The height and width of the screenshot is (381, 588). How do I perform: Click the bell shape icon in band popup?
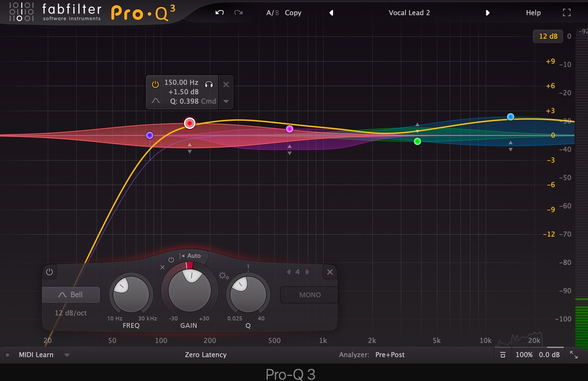(x=156, y=101)
